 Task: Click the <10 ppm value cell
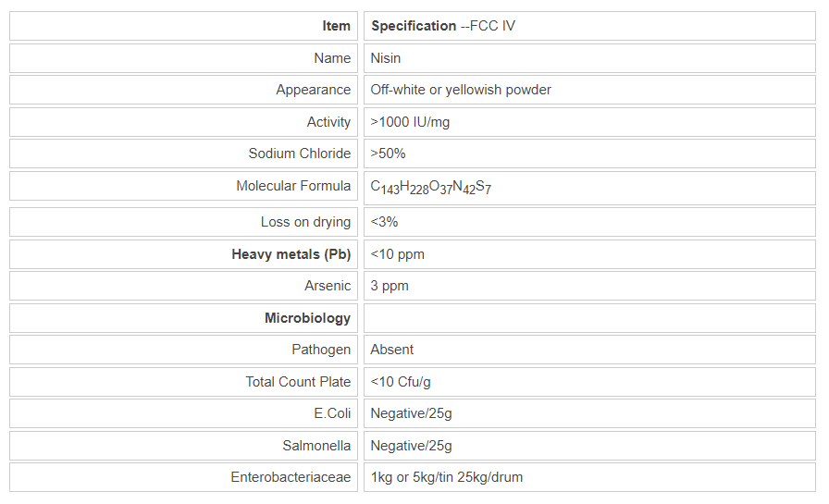pos(398,253)
